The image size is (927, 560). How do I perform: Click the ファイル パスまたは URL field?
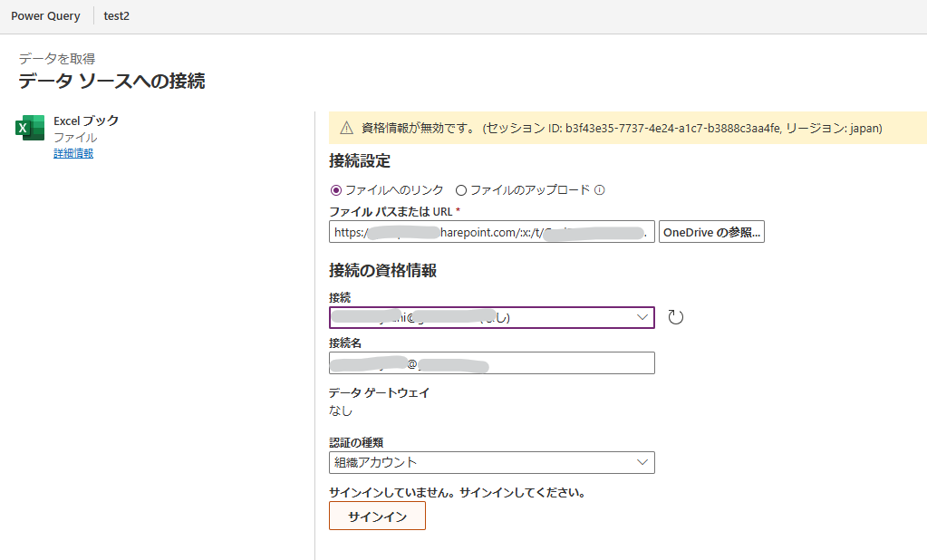[491, 232]
